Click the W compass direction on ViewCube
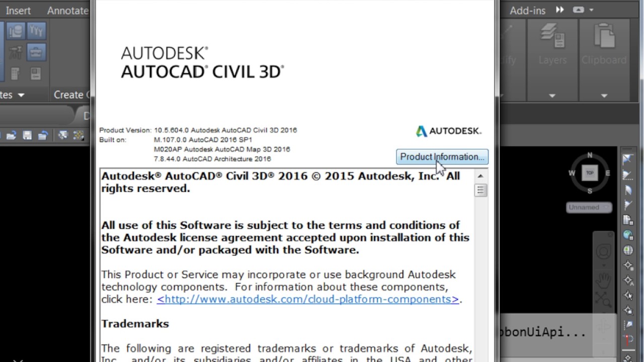Image resolution: width=644 pixels, height=362 pixels. pyautogui.click(x=572, y=173)
